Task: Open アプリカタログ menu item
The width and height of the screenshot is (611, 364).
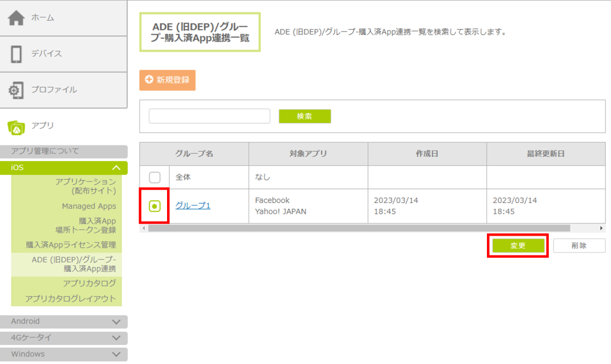Action: (x=90, y=283)
